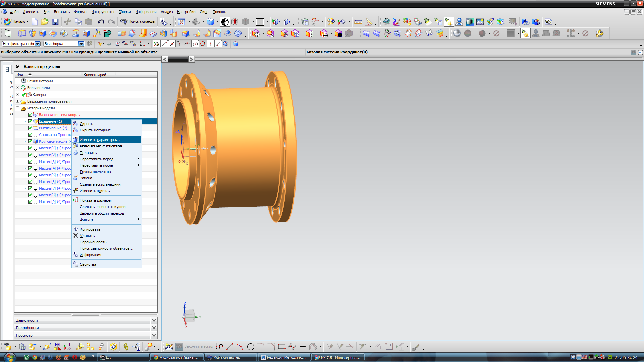Toggle the Массив[9] feature checkbox
Viewport: 644px width, 362px height.
pos(30,202)
